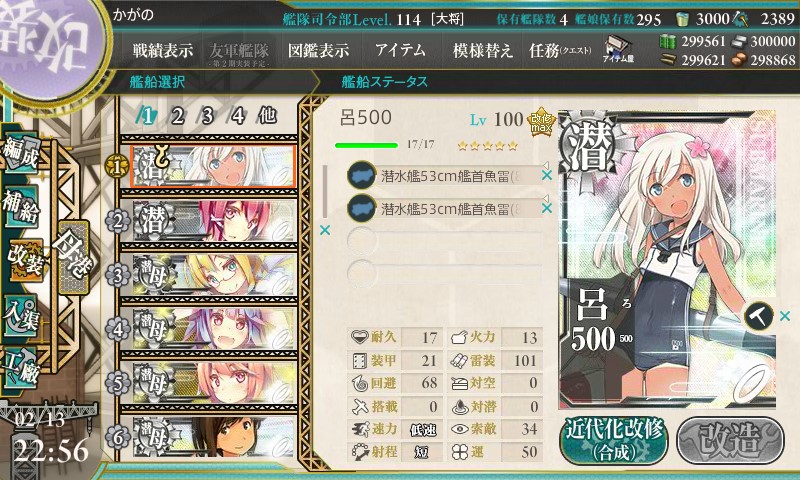
Task: Open the 入渠 docking icon
Action: pos(21,315)
